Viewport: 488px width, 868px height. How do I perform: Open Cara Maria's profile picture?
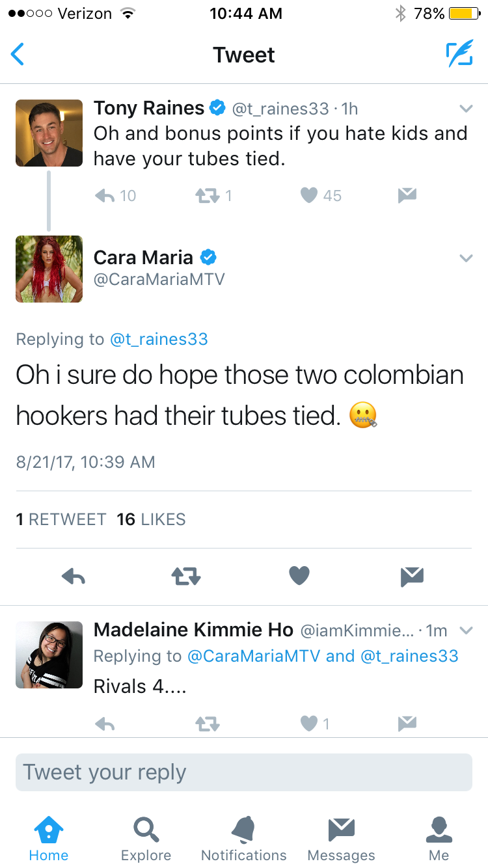pos(49,269)
